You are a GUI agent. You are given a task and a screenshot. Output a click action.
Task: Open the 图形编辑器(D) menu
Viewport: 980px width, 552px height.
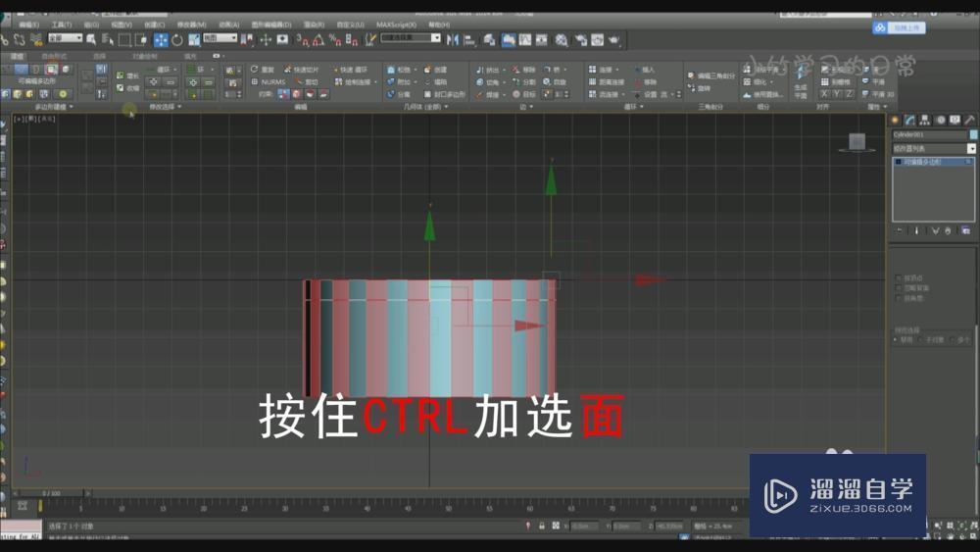tap(271, 25)
